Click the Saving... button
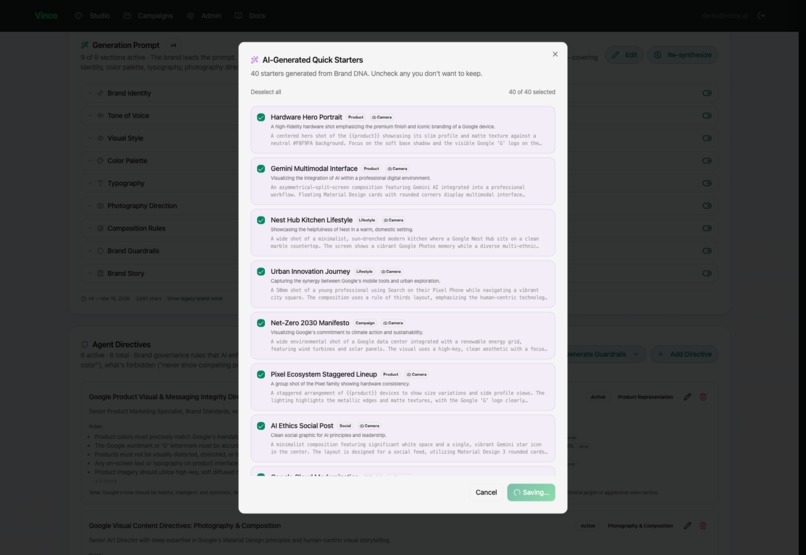This screenshot has height=555, width=806. [x=531, y=492]
